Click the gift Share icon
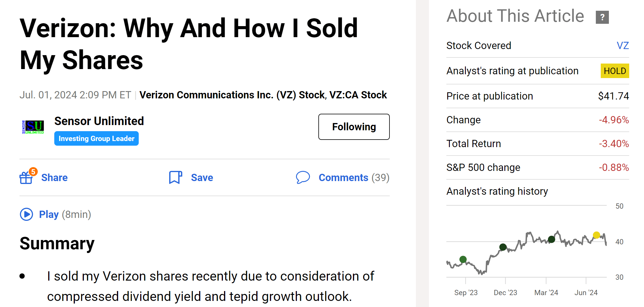This screenshot has height=307, width=644. [x=26, y=178]
